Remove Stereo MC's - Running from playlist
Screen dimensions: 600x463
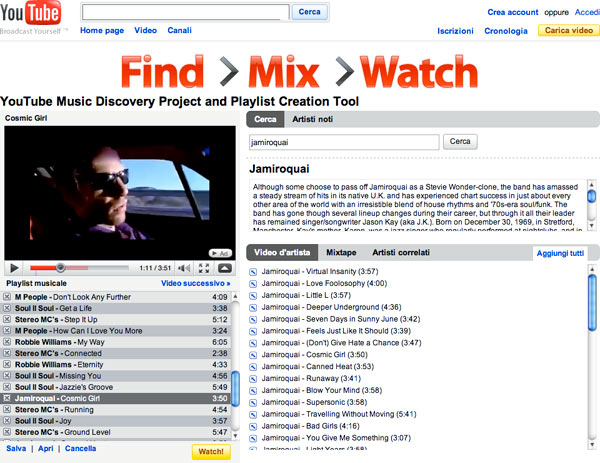(x=7, y=409)
